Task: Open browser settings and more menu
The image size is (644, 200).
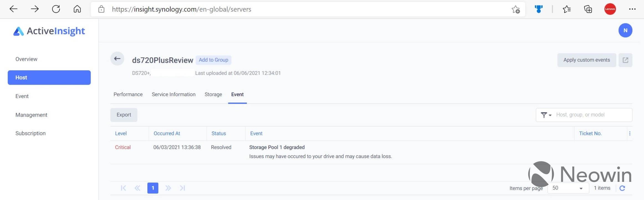Action: pyautogui.click(x=632, y=9)
